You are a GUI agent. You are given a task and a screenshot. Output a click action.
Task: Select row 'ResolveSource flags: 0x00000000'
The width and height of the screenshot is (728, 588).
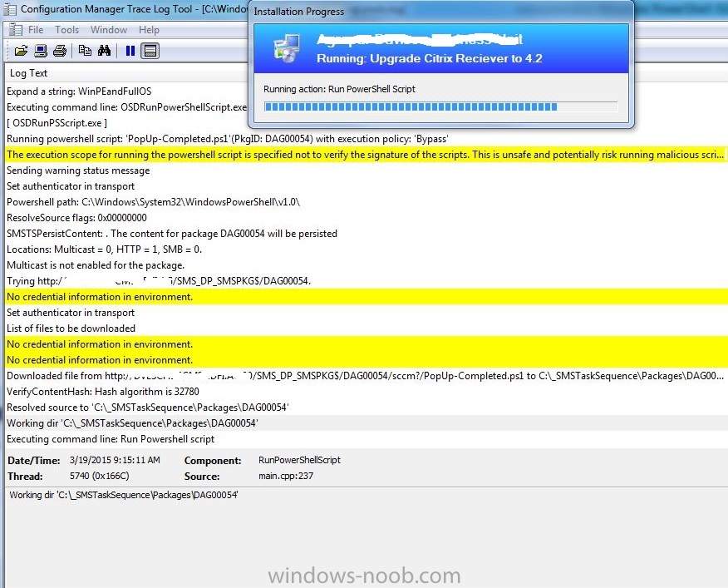pyautogui.click(x=366, y=218)
